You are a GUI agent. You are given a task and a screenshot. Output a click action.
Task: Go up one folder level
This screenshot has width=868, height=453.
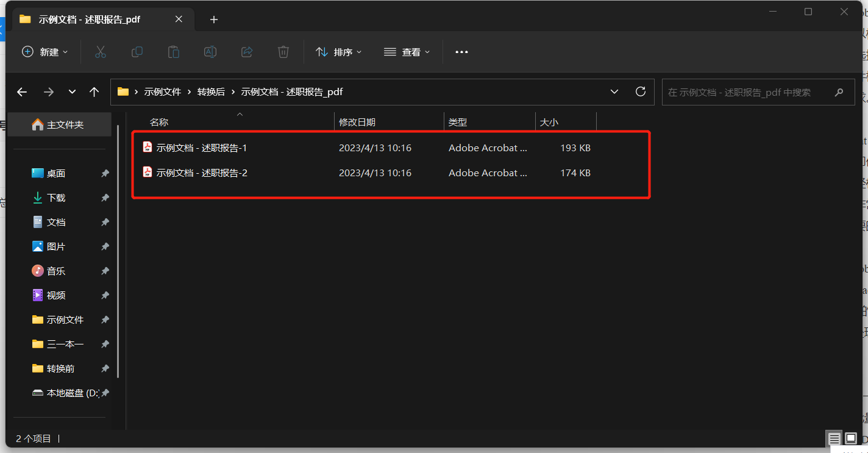tap(94, 92)
